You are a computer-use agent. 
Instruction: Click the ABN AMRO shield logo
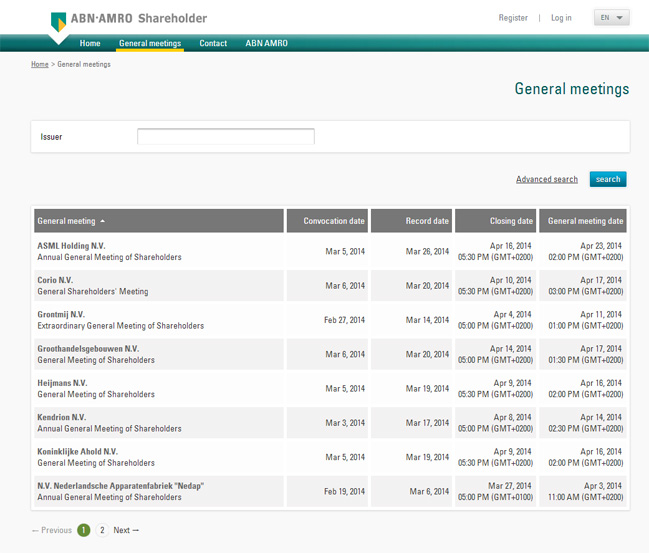(x=58, y=22)
